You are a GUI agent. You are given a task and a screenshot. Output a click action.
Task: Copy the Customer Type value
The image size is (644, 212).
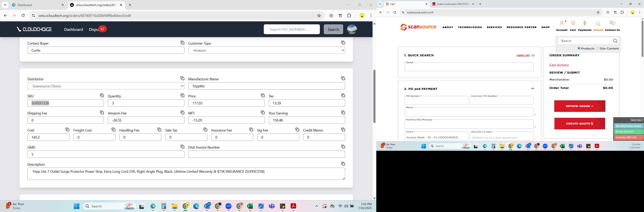tap(343, 43)
